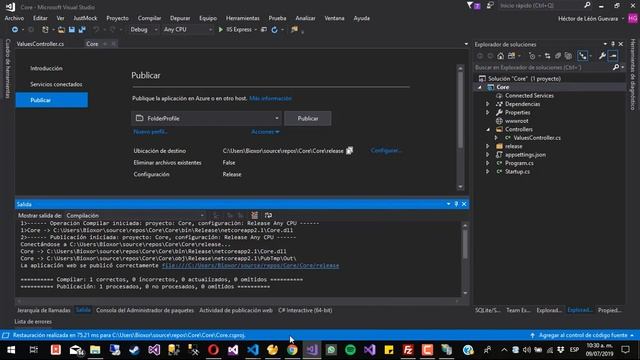The height and width of the screenshot is (360, 640).
Task: Open the Mostrar salida de Compilación dropdown
Action: 135,215
